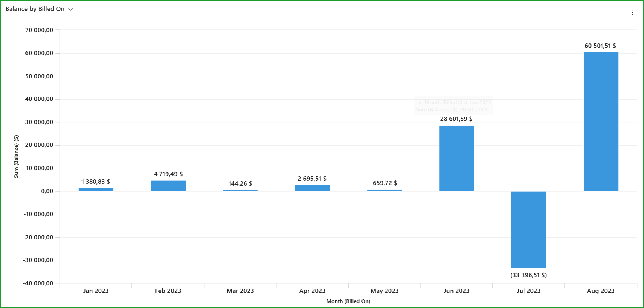Click the Jun 2023 tooltip box

pyautogui.click(x=454, y=106)
